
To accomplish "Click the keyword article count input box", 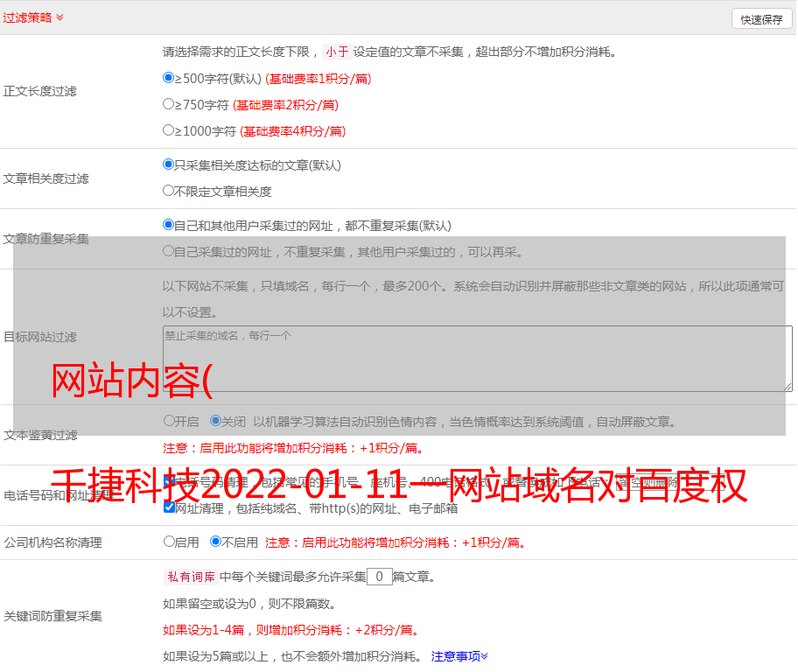I will tap(379, 577).
